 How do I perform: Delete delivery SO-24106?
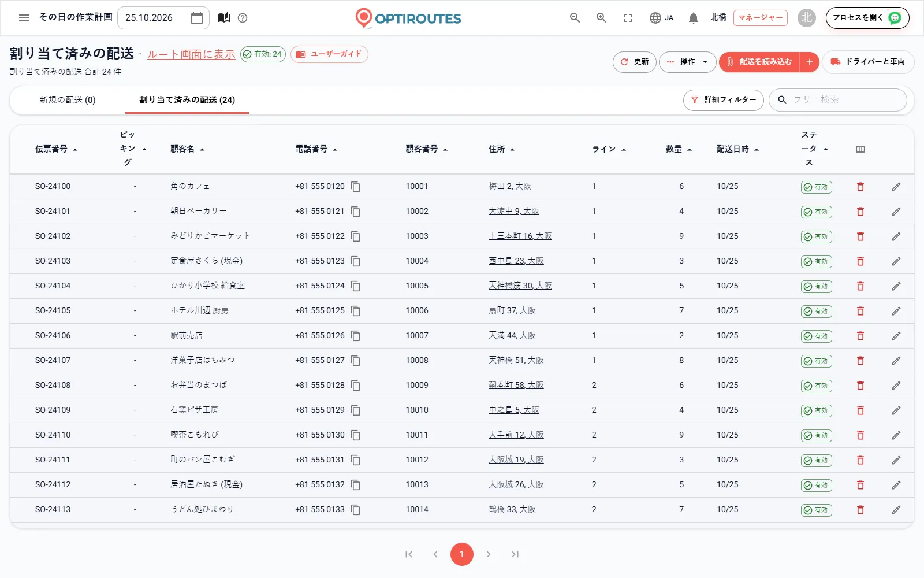pos(860,336)
